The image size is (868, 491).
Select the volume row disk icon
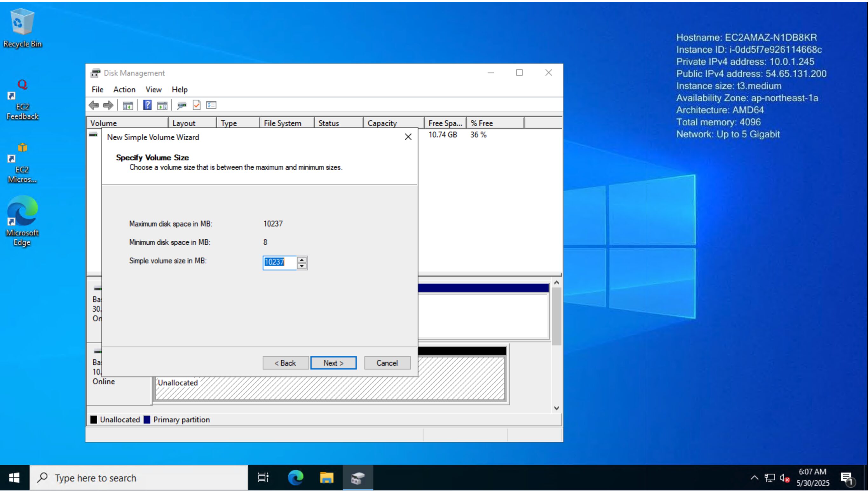click(x=93, y=135)
